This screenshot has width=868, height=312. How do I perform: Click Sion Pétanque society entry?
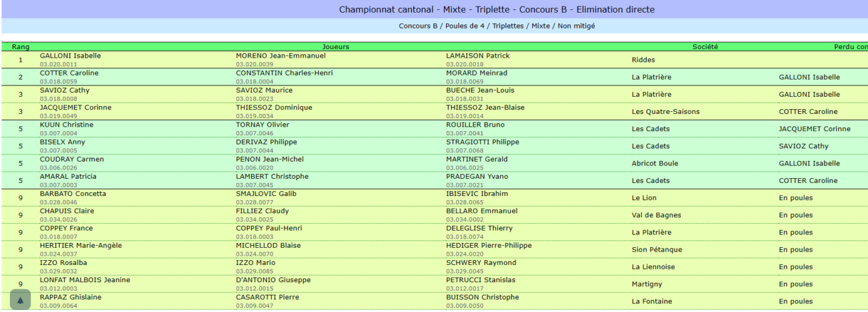tap(657, 249)
